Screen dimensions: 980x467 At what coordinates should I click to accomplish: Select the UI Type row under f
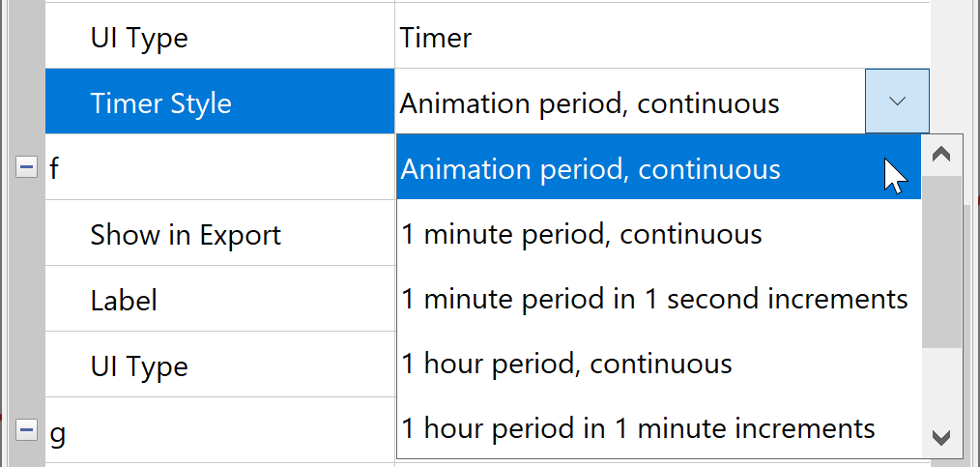pos(139,365)
